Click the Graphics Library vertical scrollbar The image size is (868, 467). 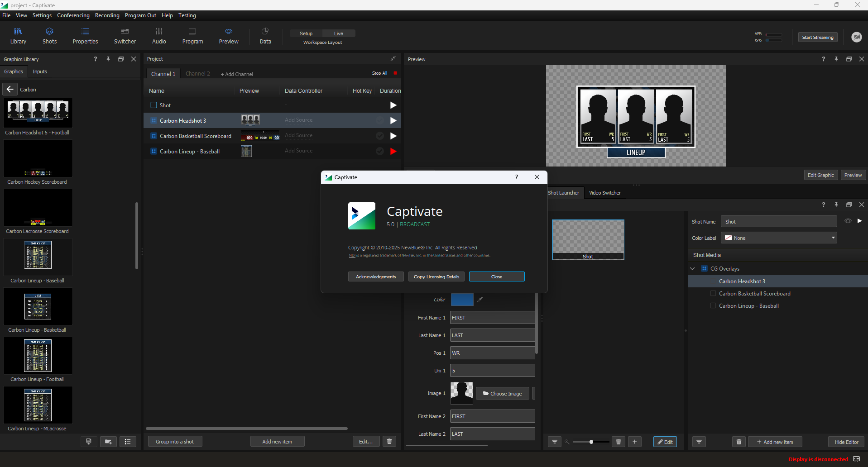click(136, 235)
